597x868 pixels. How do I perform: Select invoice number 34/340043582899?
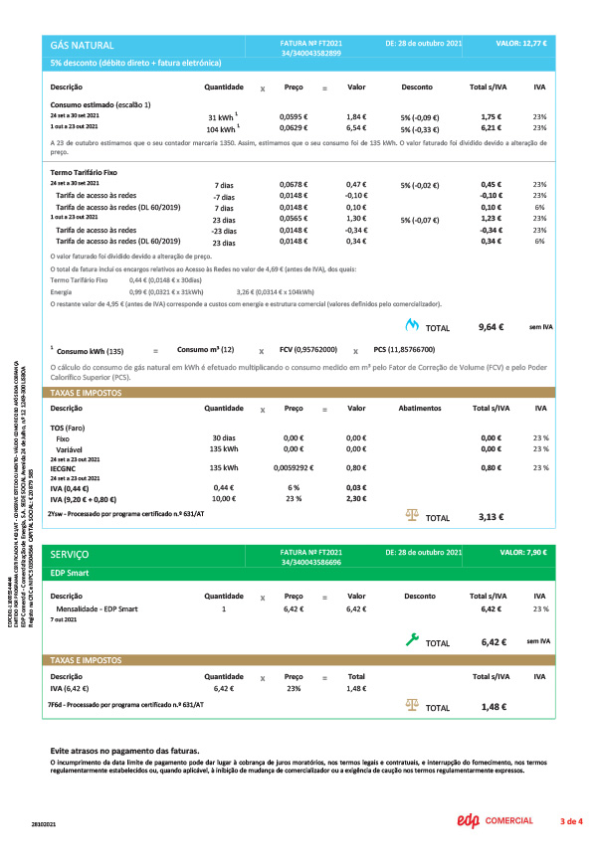(310, 53)
